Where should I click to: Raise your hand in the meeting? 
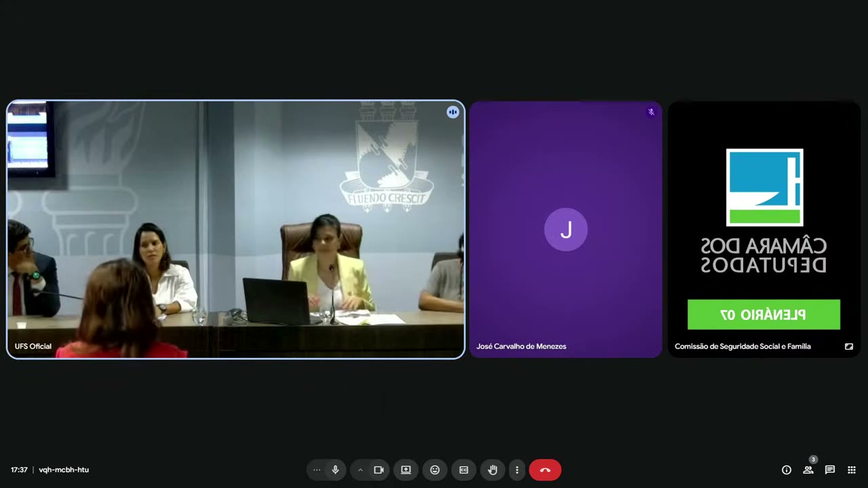coord(493,470)
